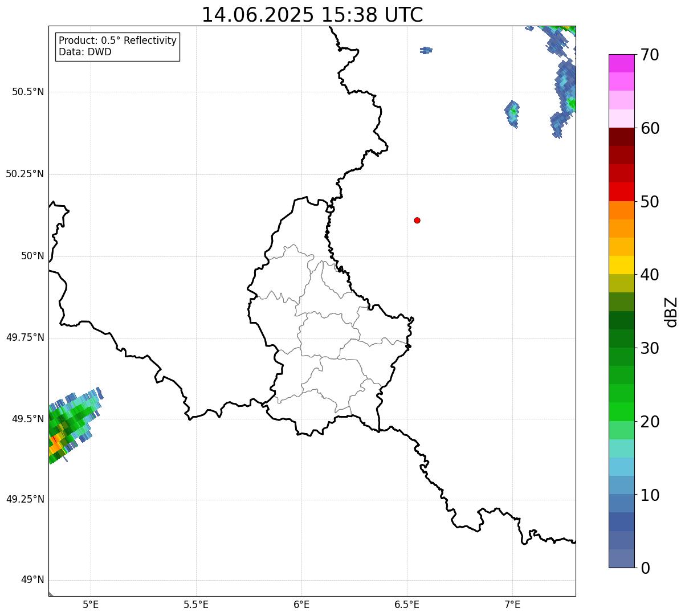This screenshot has height=616, width=685.
Task: Click the yellow colorbar swatch above 40
Action: coord(621,265)
